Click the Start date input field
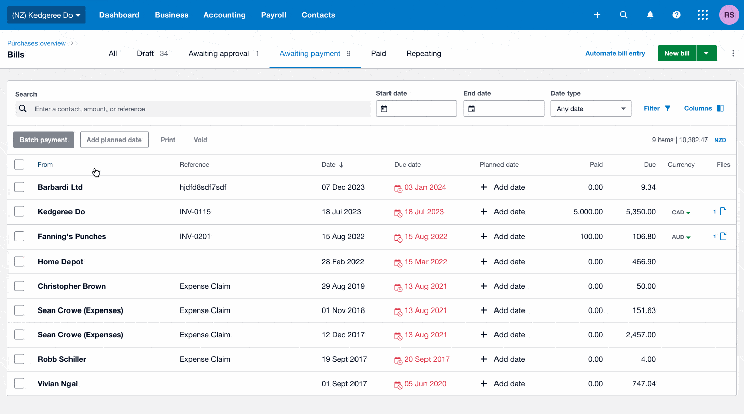 click(416, 109)
